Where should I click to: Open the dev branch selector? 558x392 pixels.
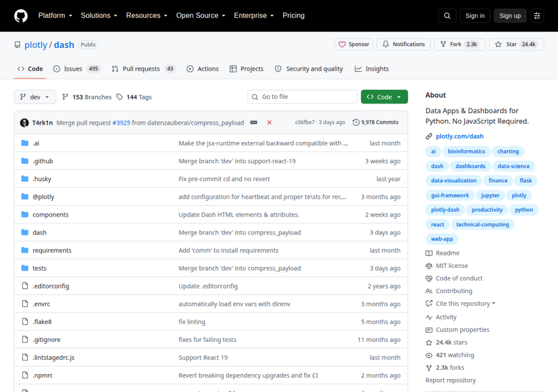coord(35,97)
